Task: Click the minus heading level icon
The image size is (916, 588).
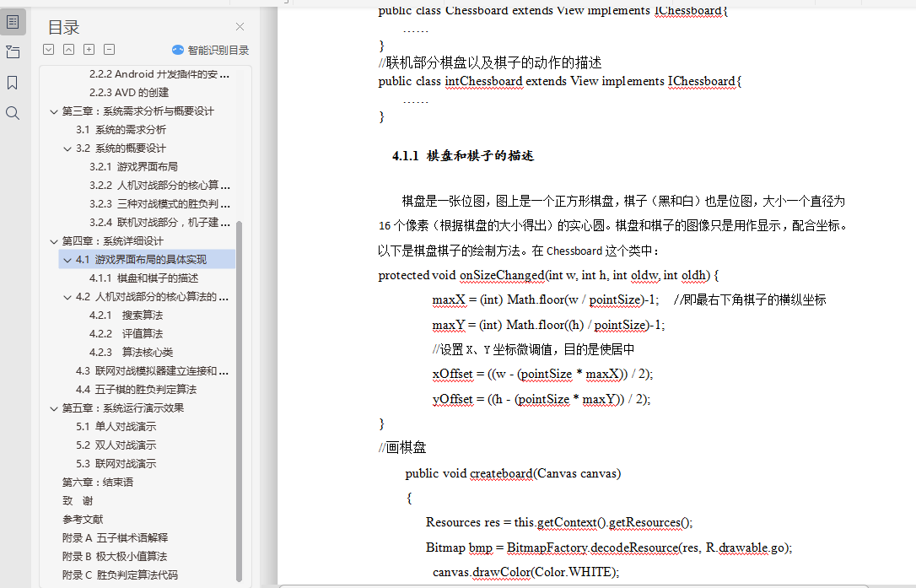Action: click(110, 50)
